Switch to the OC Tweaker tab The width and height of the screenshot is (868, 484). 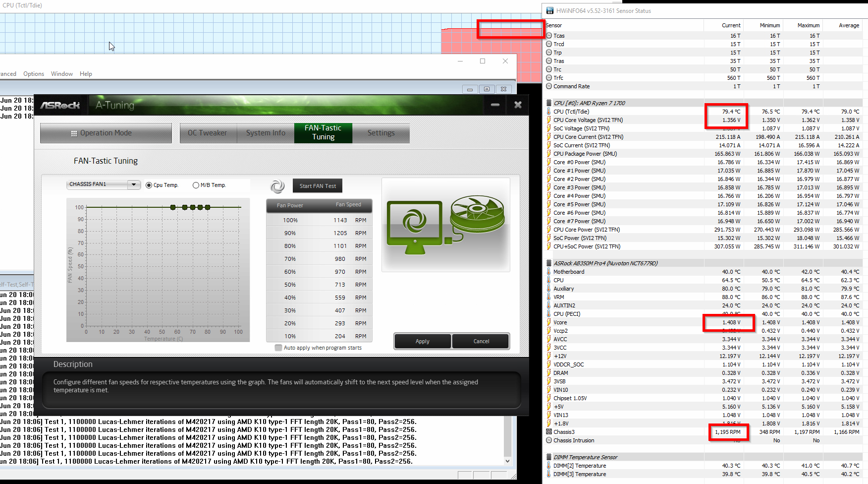pos(207,133)
